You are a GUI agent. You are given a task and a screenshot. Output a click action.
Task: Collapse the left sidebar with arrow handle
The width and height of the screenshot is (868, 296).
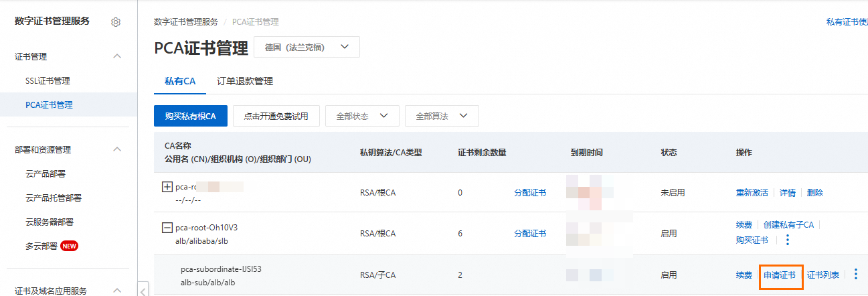[143, 290]
